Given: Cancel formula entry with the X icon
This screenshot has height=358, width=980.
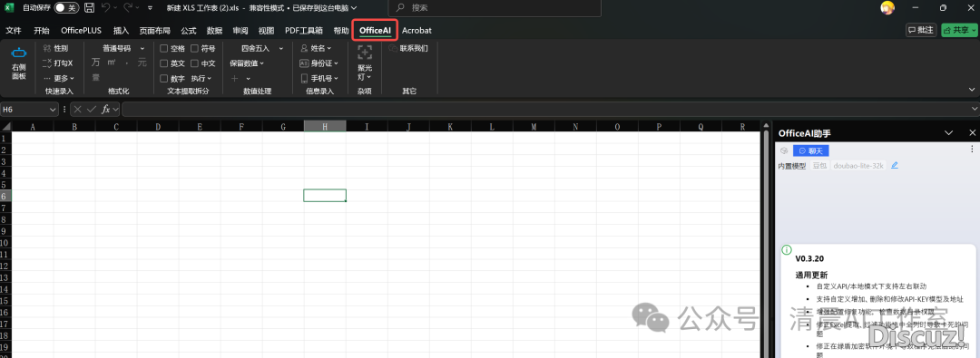Looking at the screenshot, I should 77,109.
